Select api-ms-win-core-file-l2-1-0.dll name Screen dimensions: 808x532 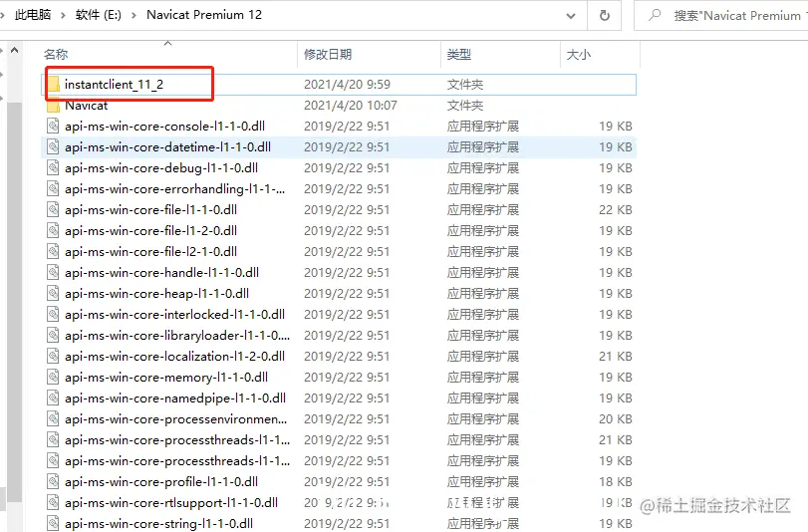pos(151,252)
